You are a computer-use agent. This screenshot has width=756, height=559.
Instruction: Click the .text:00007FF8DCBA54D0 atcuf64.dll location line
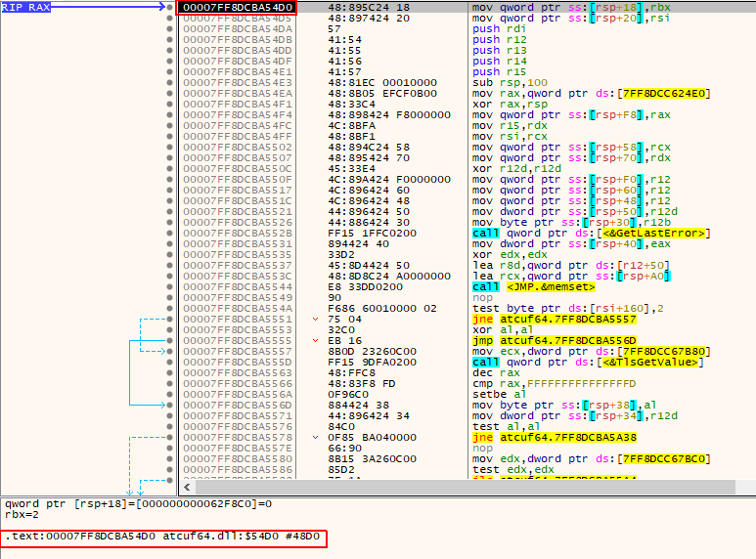click(x=163, y=536)
